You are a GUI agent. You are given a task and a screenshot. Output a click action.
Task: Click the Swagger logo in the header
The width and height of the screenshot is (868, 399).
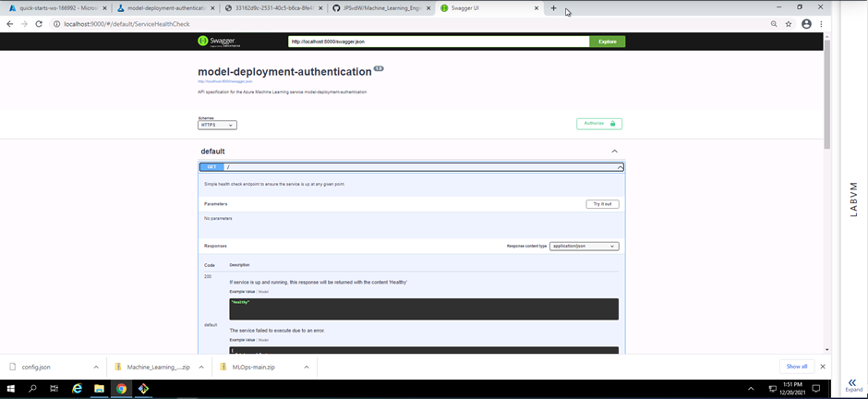tap(219, 42)
